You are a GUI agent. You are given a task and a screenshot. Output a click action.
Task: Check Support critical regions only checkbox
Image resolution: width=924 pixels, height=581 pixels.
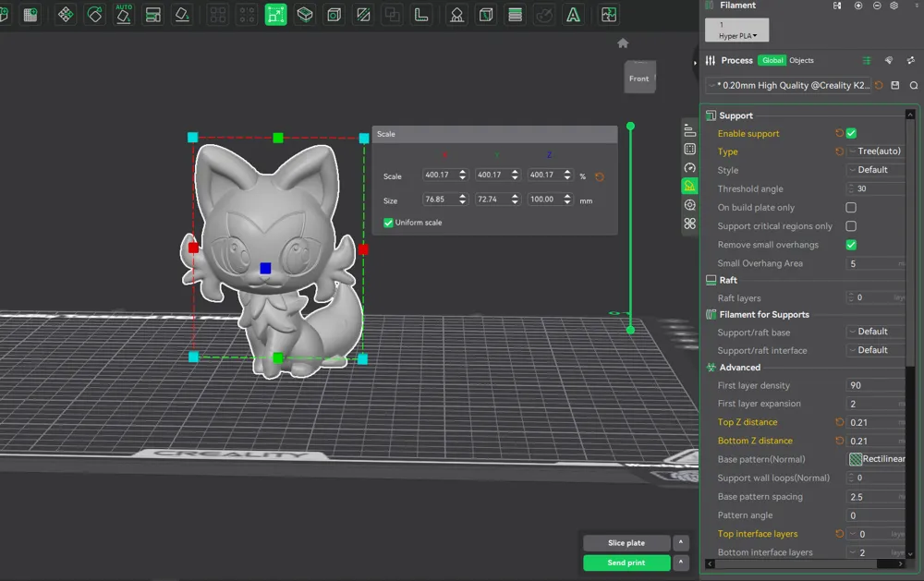pos(851,226)
